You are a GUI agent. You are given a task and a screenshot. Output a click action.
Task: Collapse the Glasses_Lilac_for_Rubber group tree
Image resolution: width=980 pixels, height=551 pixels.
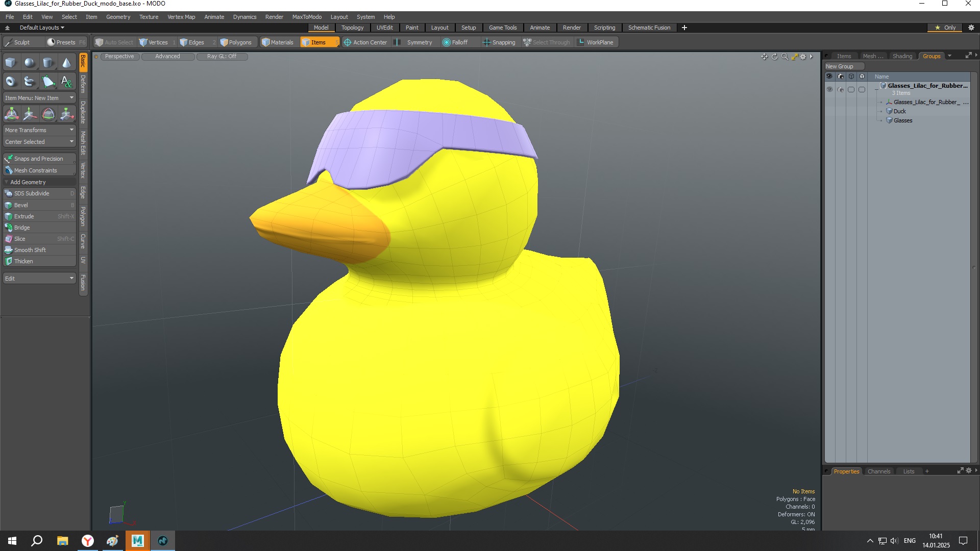click(877, 89)
